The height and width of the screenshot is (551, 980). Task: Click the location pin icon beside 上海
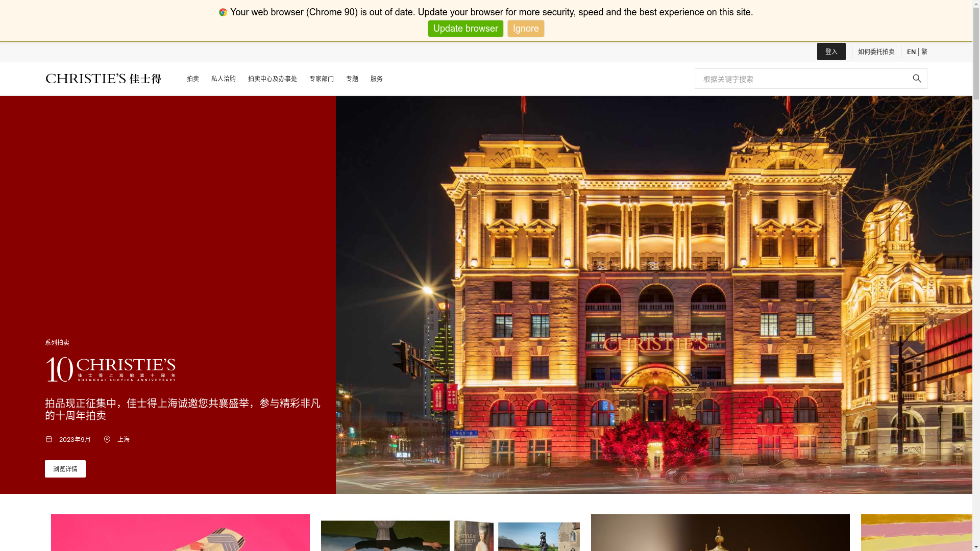[x=107, y=439]
